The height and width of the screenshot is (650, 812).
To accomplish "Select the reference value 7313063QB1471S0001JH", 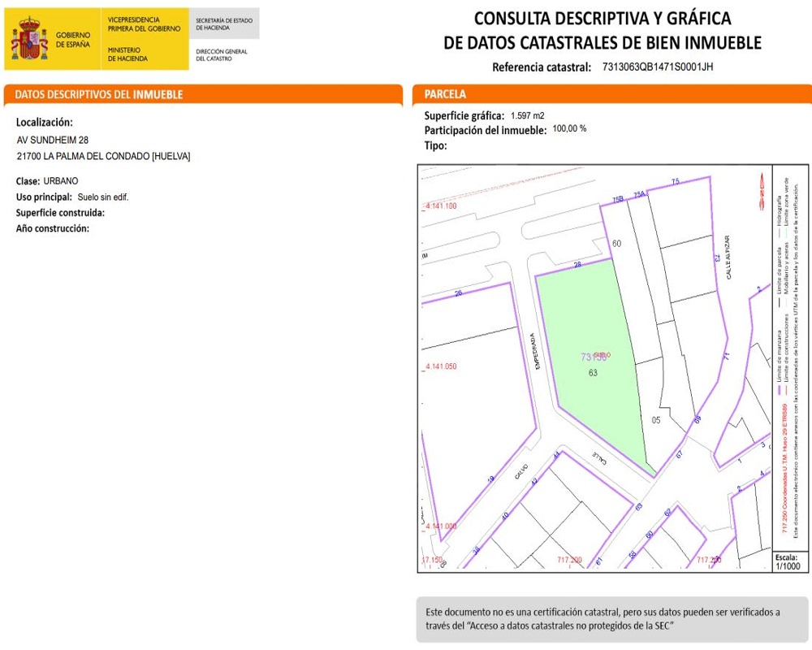I will [658, 67].
